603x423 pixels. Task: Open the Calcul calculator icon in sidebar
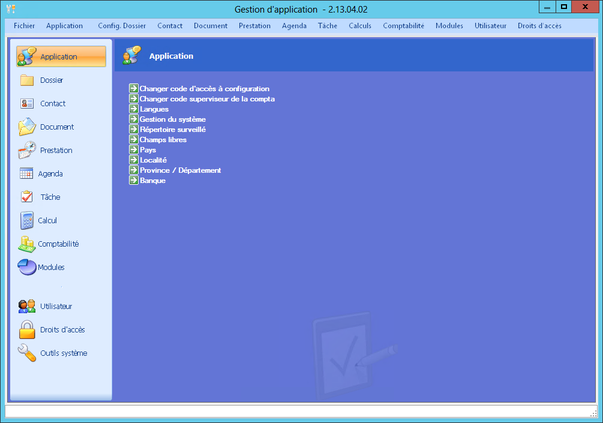[x=27, y=220]
